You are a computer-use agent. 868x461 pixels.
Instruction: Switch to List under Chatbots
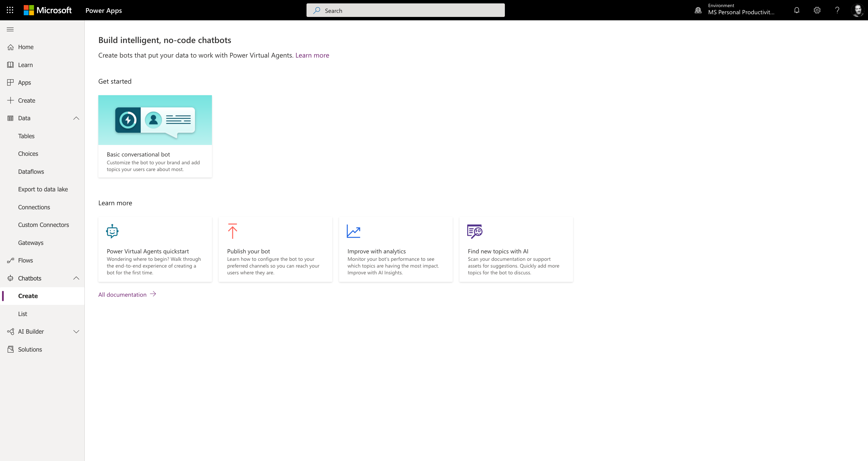click(22, 313)
